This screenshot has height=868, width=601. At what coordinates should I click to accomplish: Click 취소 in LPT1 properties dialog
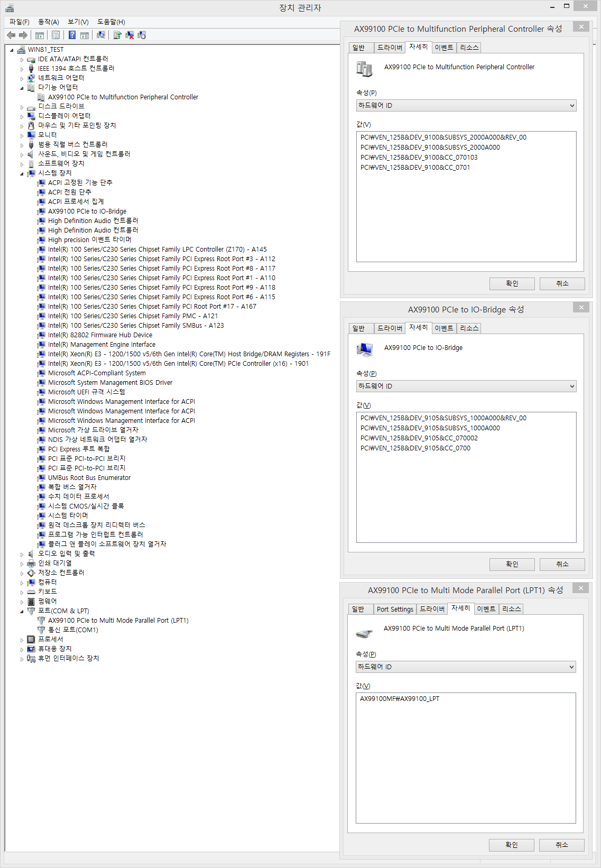pyautogui.click(x=562, y=845)
